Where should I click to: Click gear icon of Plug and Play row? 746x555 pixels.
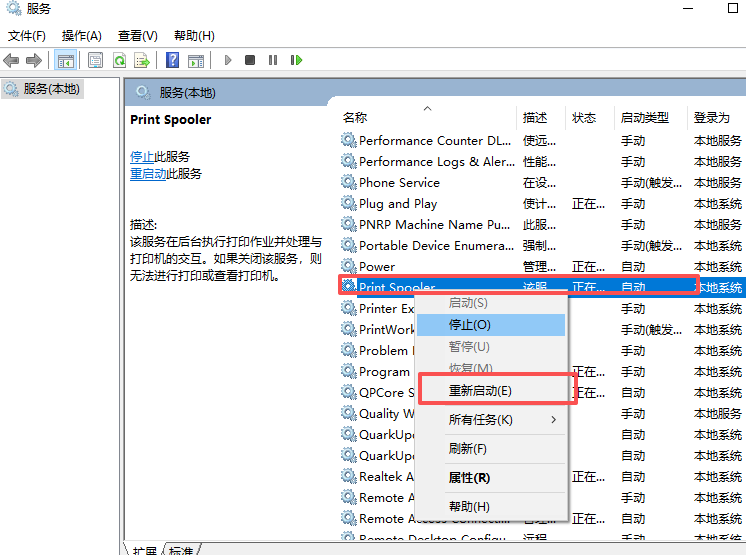[x=349, y=203]
